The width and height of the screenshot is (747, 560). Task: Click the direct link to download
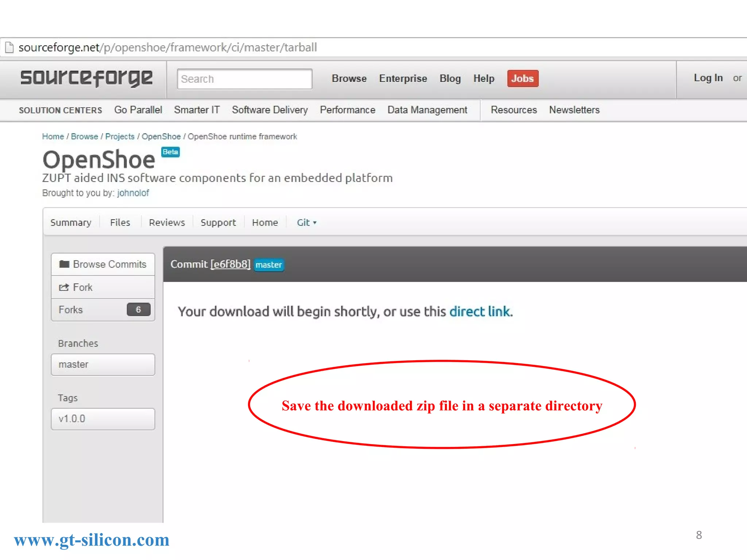point(480,312)
